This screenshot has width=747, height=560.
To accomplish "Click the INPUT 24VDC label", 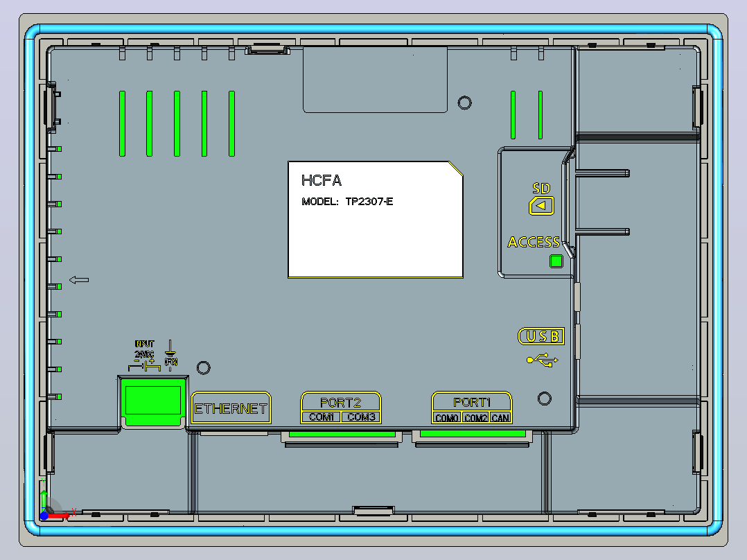I will pos(144,349).
